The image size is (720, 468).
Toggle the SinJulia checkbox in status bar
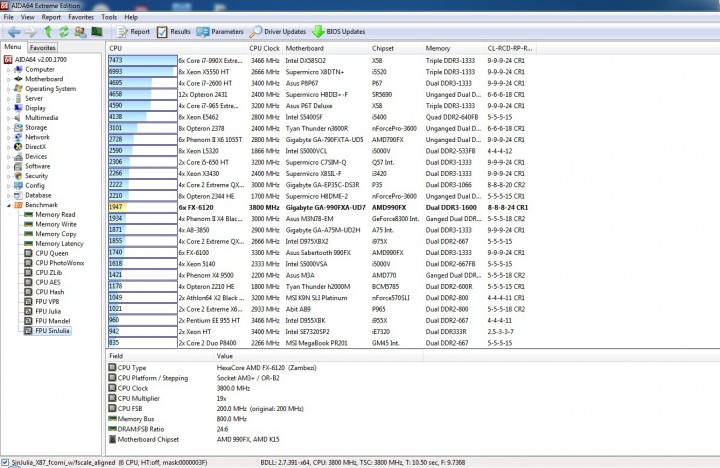click(x=5, y=462)
